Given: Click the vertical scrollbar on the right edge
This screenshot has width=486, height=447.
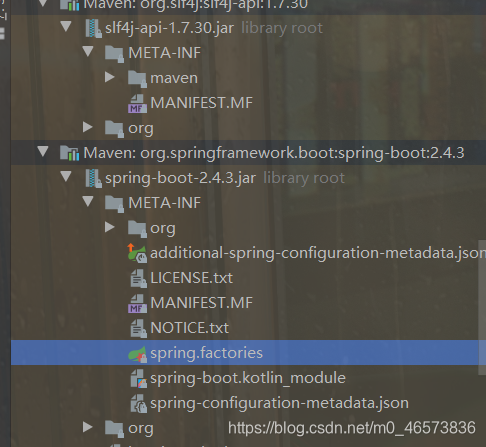Looking at the screenshot, I should tap(482, 307).
